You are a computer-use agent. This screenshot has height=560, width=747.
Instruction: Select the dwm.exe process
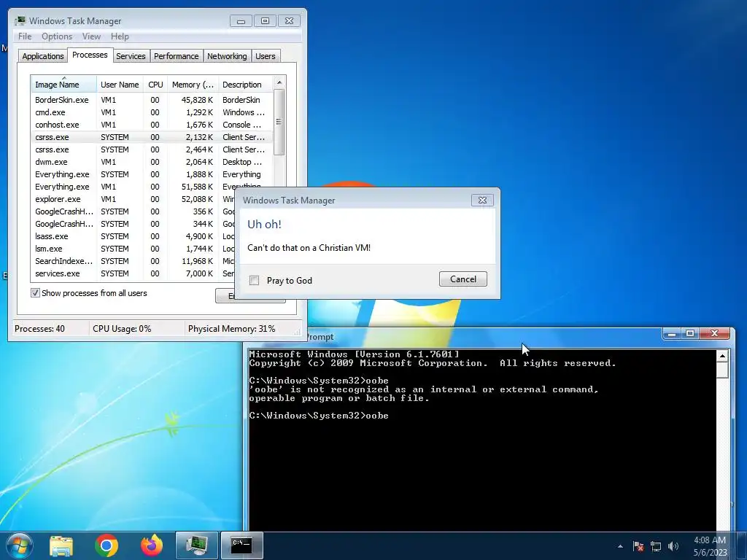[x=152, y=162]
